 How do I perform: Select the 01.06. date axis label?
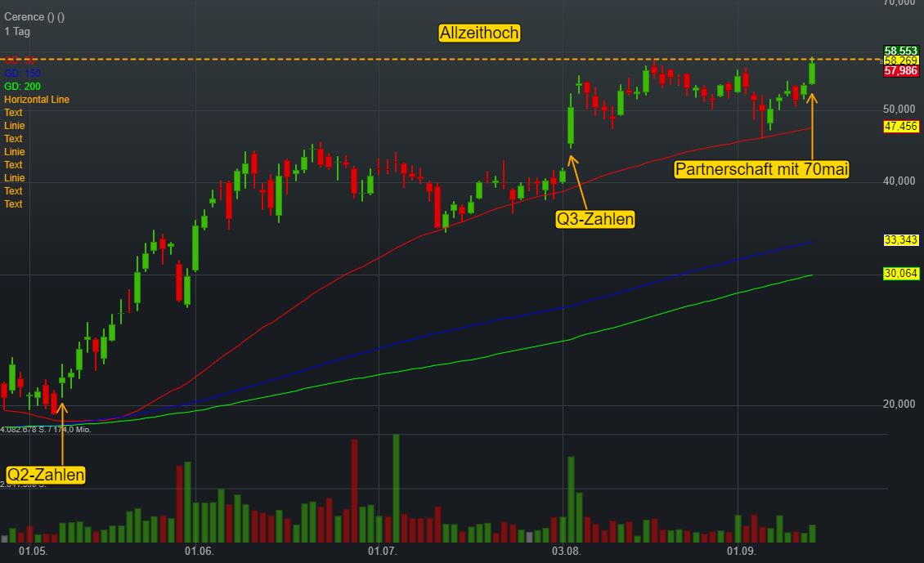(x=200, y=552)
